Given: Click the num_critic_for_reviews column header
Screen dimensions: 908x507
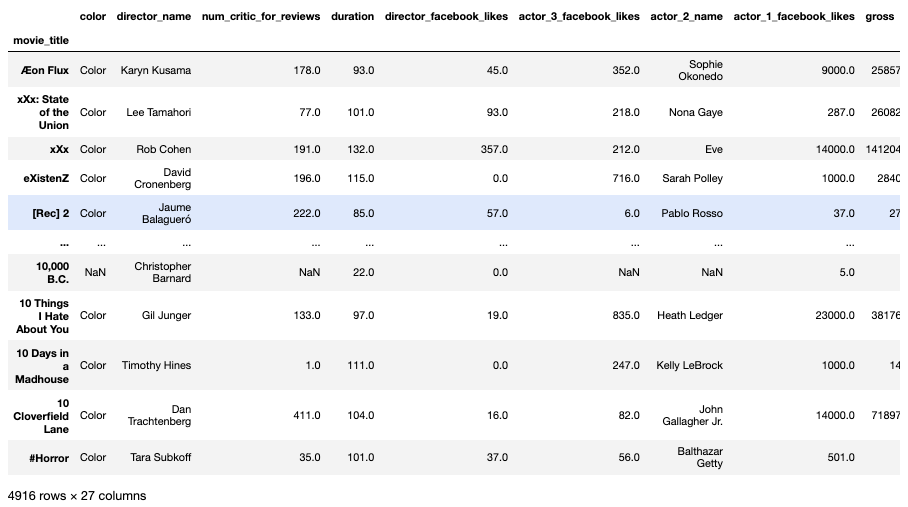Looking at the screenshot, I should [261, 16].
